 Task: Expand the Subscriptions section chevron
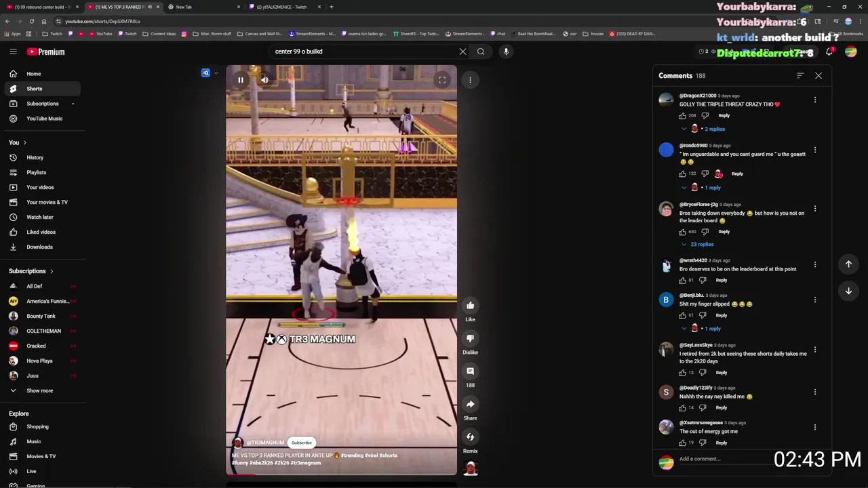[x=51, y=271]
